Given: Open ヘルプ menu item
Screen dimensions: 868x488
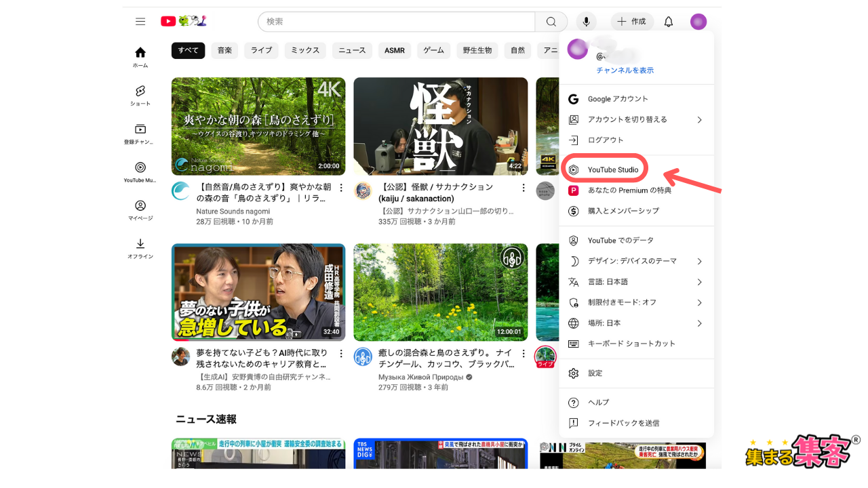Looking at the screenshot, I should click(637, 403).
